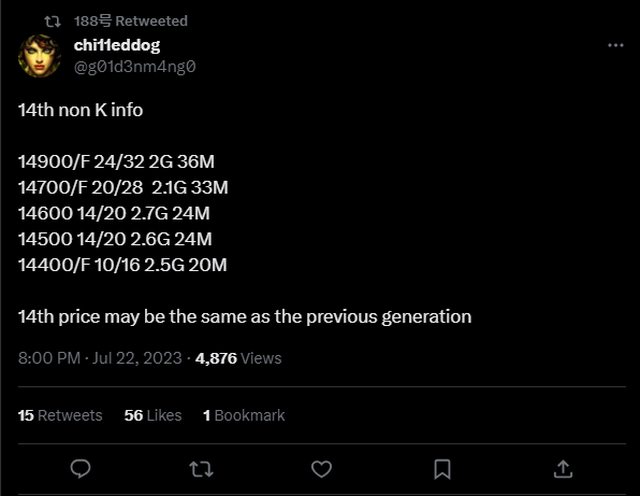Open the share icon menu
The height and width of the screenshot is (496, 640).
563,468
